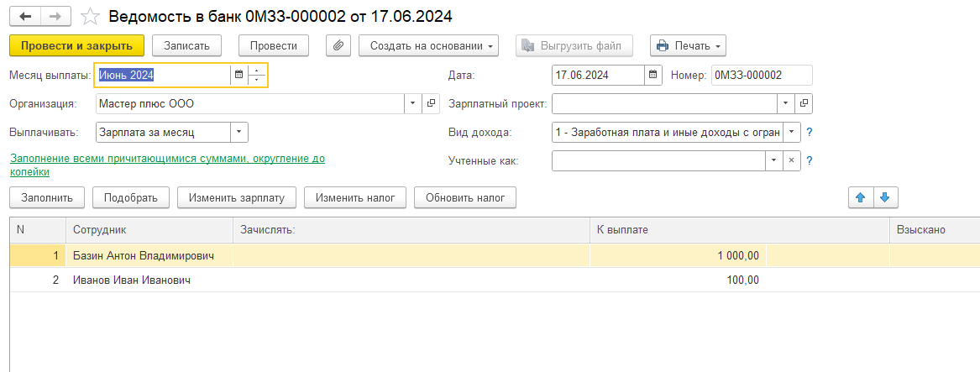Go forward with the right arrow
Screen dimensions: 980x372
(55, 16)
